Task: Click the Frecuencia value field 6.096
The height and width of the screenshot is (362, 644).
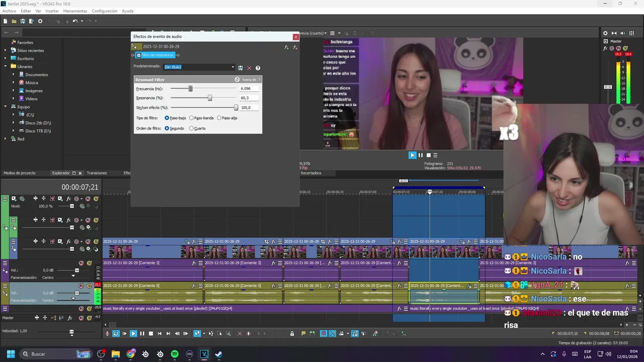Action: (249, 88)
